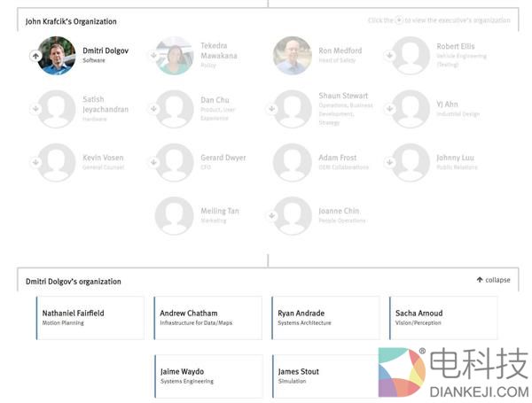The image size is (532, 403).
Task: Collapse Dmitri Dolgov's organization with the up arrow
Action: tap(35, 55)
